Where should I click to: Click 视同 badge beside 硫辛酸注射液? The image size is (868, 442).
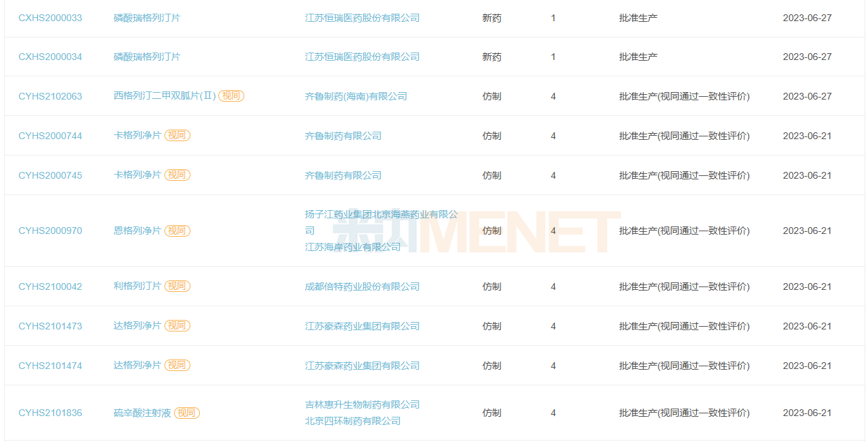pyautogui.click(x=187, y=413)
